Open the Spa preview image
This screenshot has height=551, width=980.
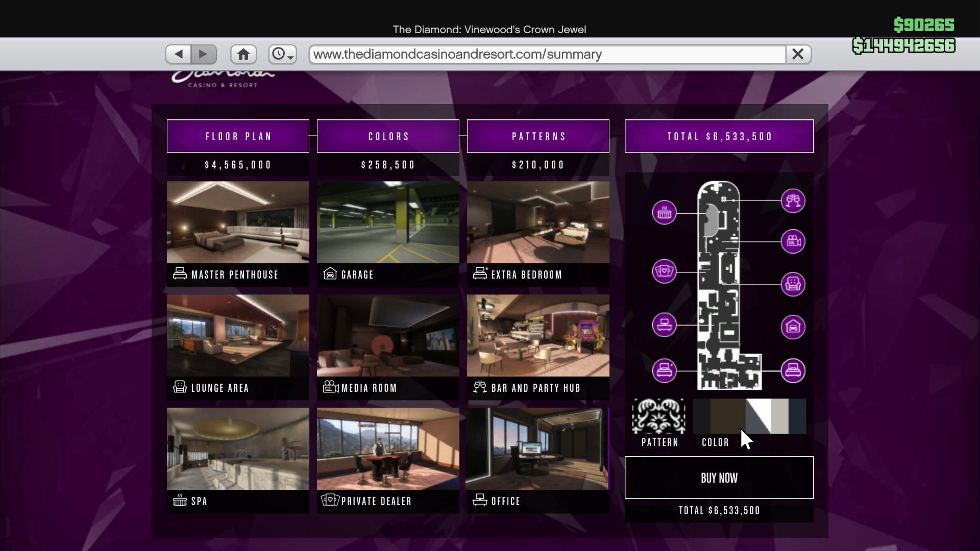click(x=238, y=449)
